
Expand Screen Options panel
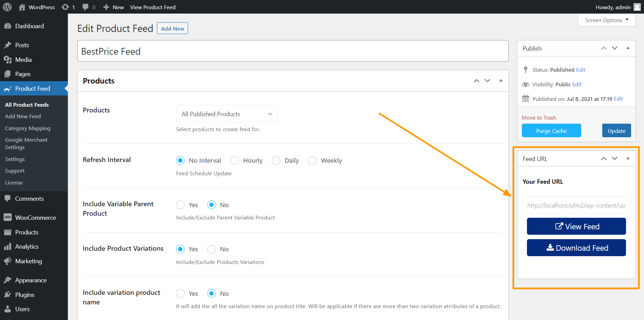pos(607,20)
